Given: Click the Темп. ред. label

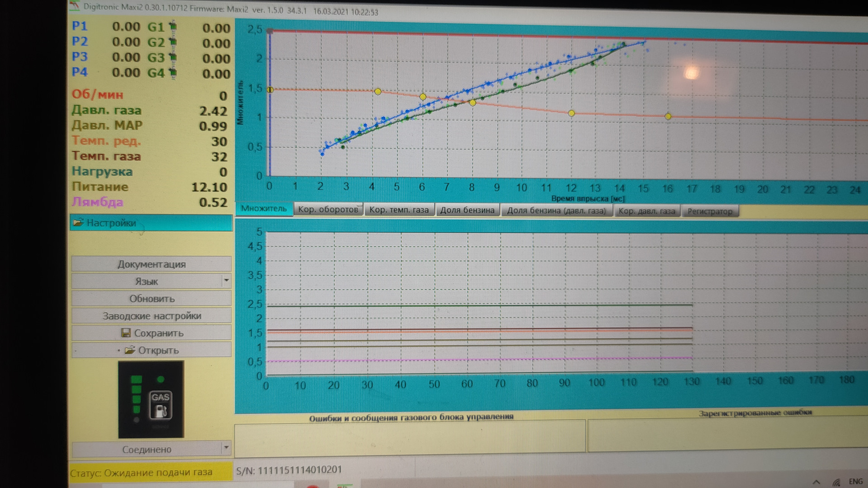Looking at the screenshot, I should point(106,141).
